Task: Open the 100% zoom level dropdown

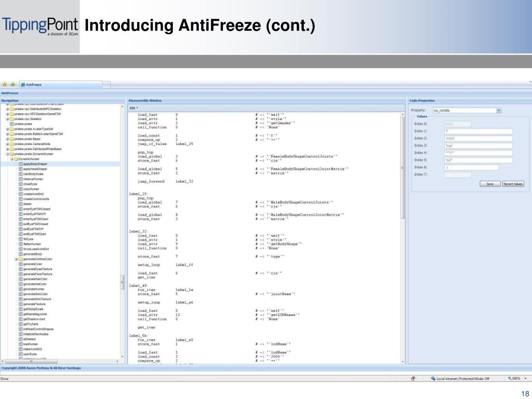Action: coord(526,379)
